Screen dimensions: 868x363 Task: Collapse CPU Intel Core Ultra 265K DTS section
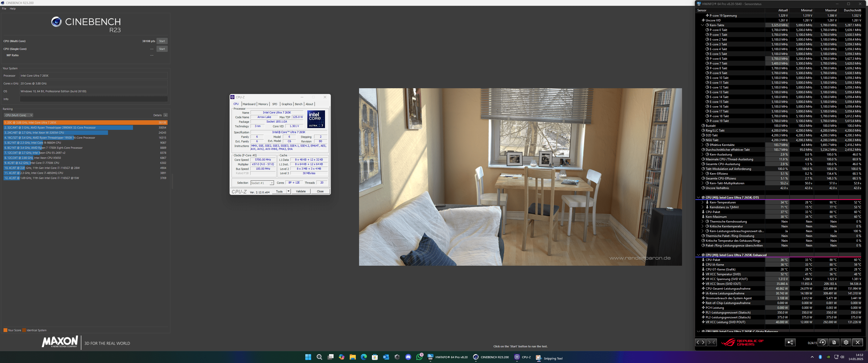coord(698,198)
